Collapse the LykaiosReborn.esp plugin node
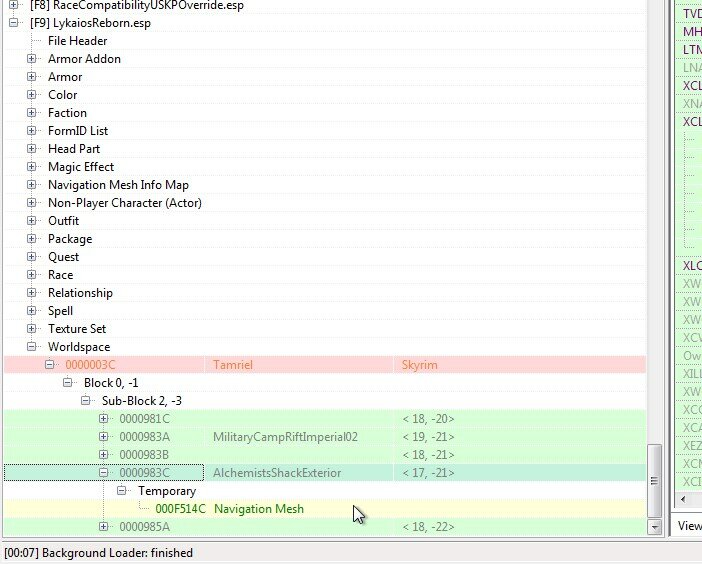 [x=14, y=23]
